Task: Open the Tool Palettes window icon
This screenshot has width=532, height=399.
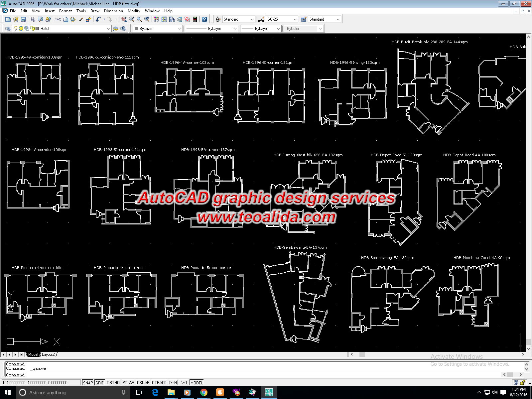Action: [172, 19]
